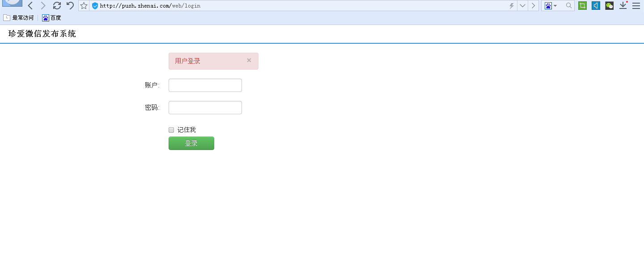Click the 珍爱微信发布系统 title
This screenshot has height=254, width=644.
(42, 34)
